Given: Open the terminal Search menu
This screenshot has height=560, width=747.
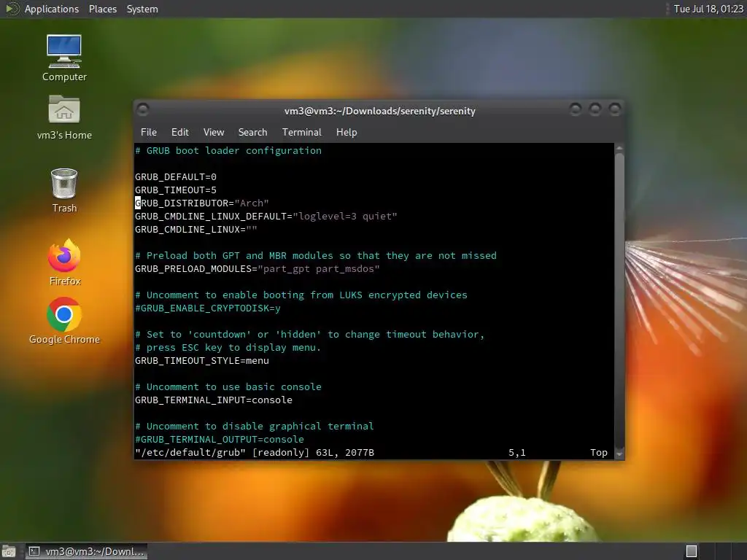Looking at the screenshot, I should 252,132.
